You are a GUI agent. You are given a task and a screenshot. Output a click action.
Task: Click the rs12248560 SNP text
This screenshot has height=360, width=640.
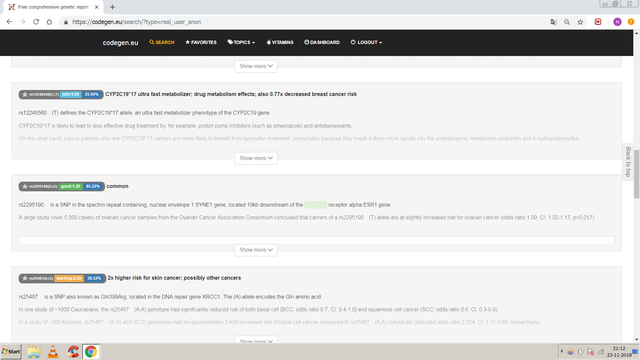point(33,113)
